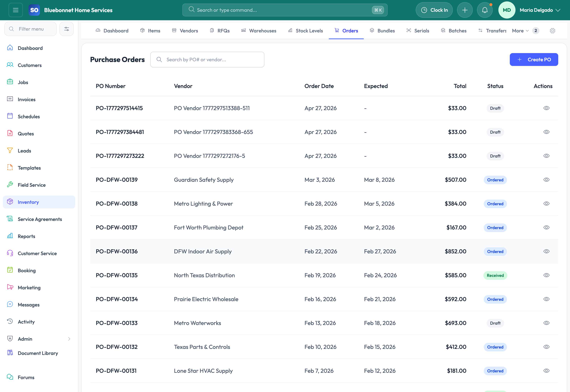View PO-1777297514415 with the eye icon
570x392 pixels.
pos(546,108)
